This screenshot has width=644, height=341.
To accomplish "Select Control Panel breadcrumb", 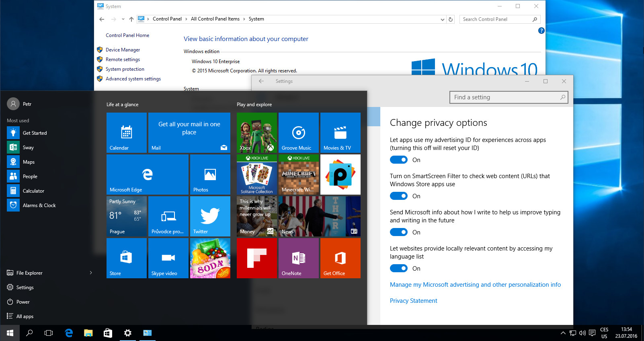I will [167, 19].
